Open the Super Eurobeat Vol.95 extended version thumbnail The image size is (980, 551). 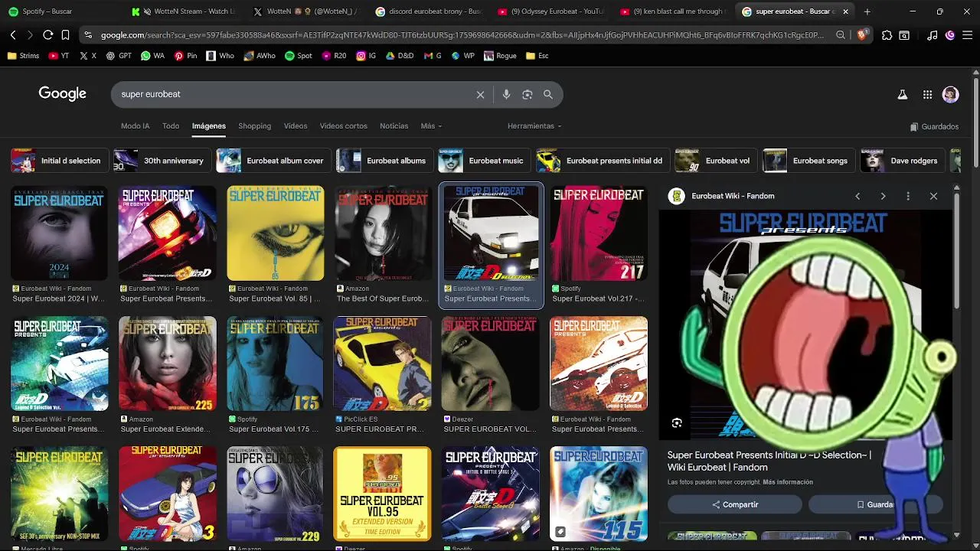tap(382, 494)
